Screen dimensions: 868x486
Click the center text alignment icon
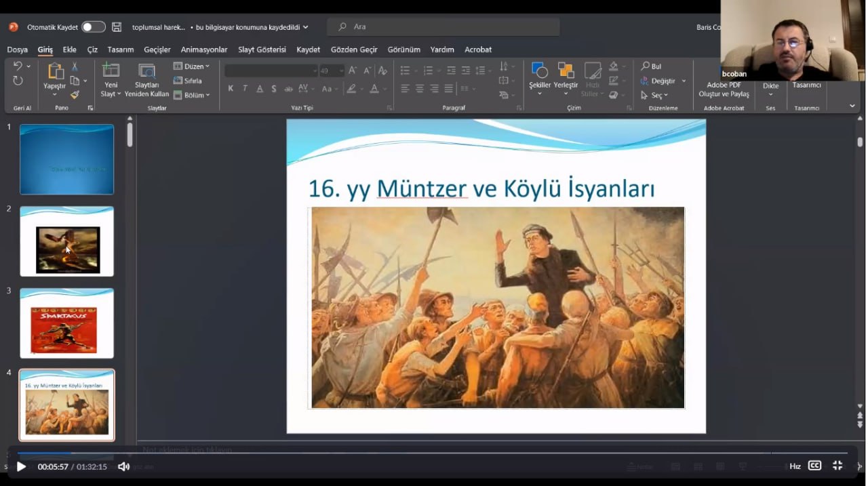tap(420, 89)
